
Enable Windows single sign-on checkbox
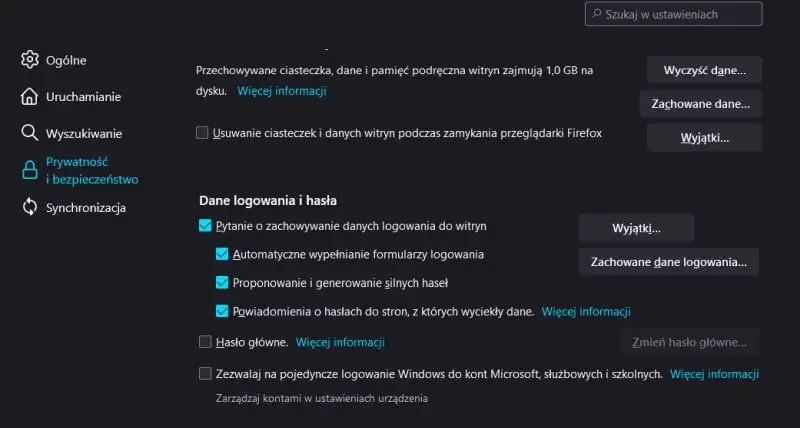pos(206,374)
